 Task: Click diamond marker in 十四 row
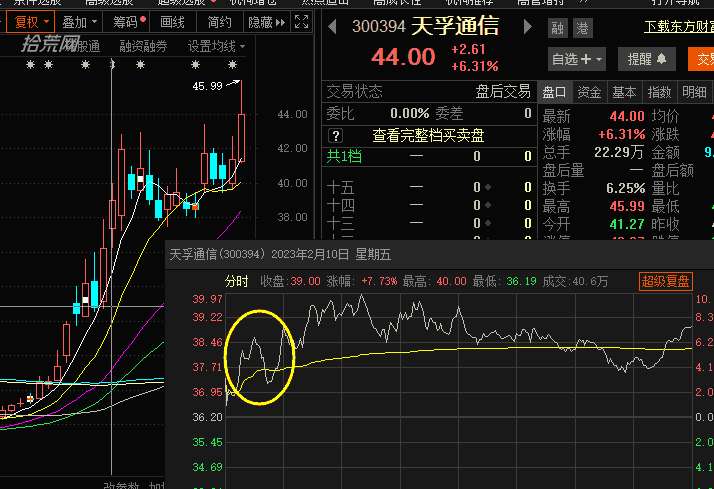point(488,205)
